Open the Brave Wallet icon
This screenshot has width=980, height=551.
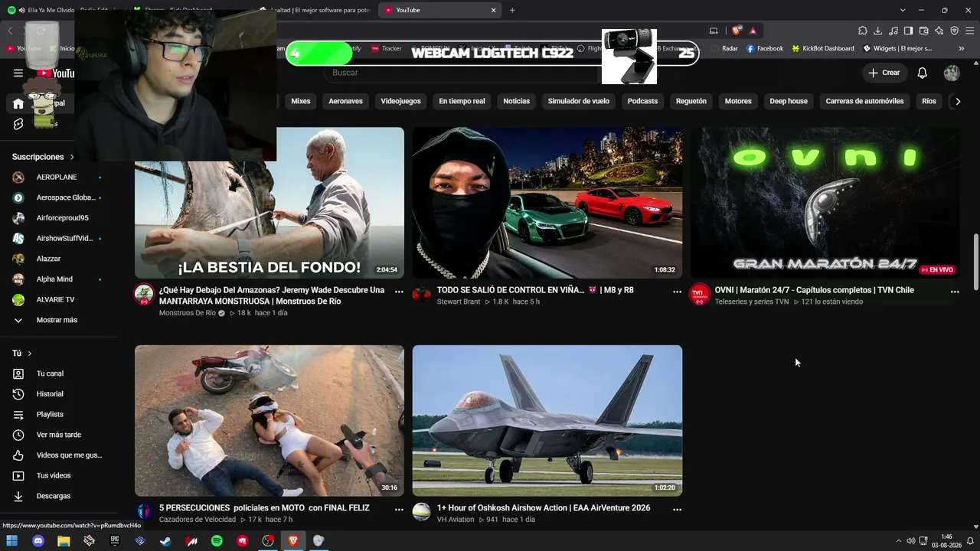924,31
